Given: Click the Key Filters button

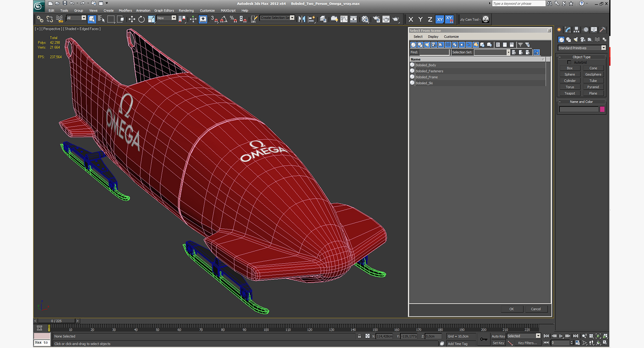Looking at the screenshot, I should point(527,343).
